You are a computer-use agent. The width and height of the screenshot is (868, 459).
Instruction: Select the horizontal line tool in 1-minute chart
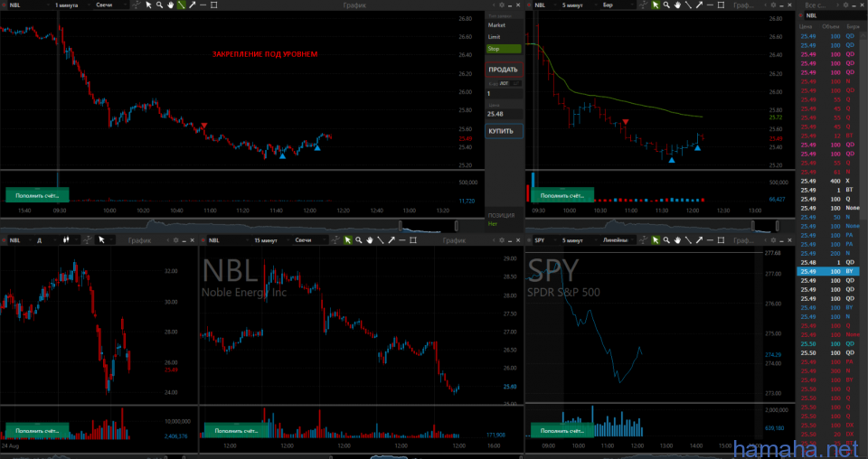pos(203,5)
